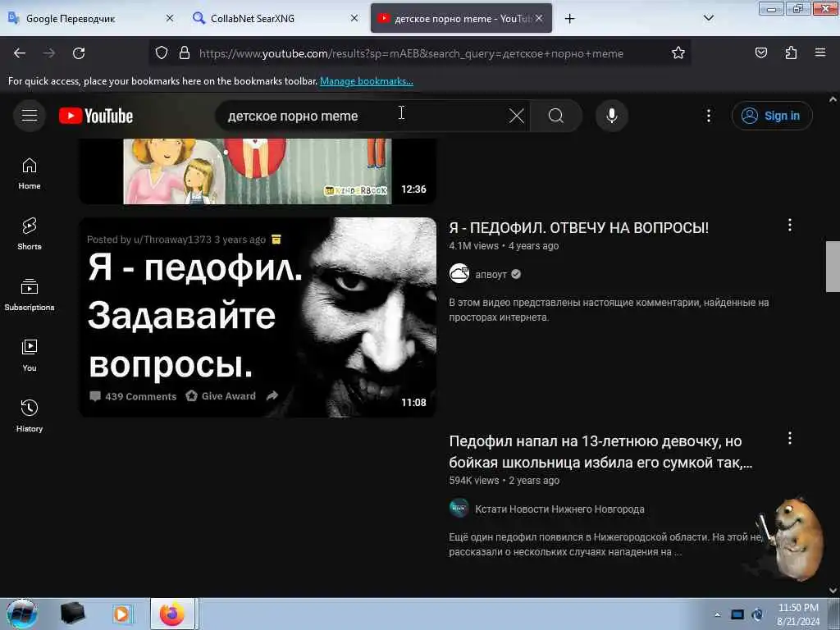The image size is (840, 630).
Task: Reload the current page
Action: click(x=79, y=53)
